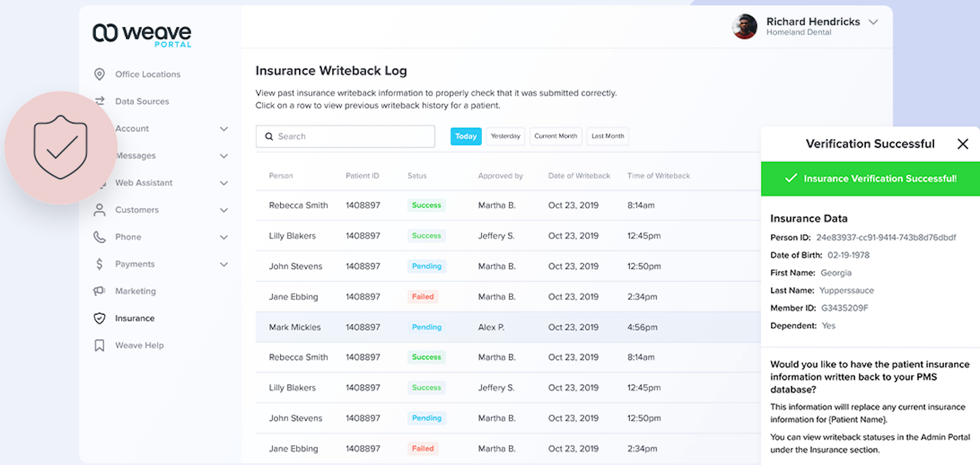Open the Marketing menu item
This screenshot has height=465, width=980.
coord(136,291)
